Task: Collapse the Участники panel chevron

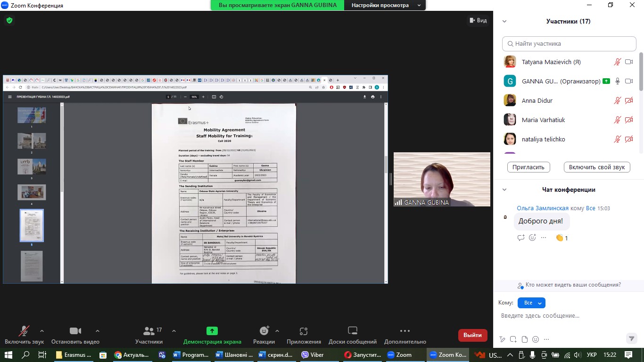Action: tap(504, 21)
